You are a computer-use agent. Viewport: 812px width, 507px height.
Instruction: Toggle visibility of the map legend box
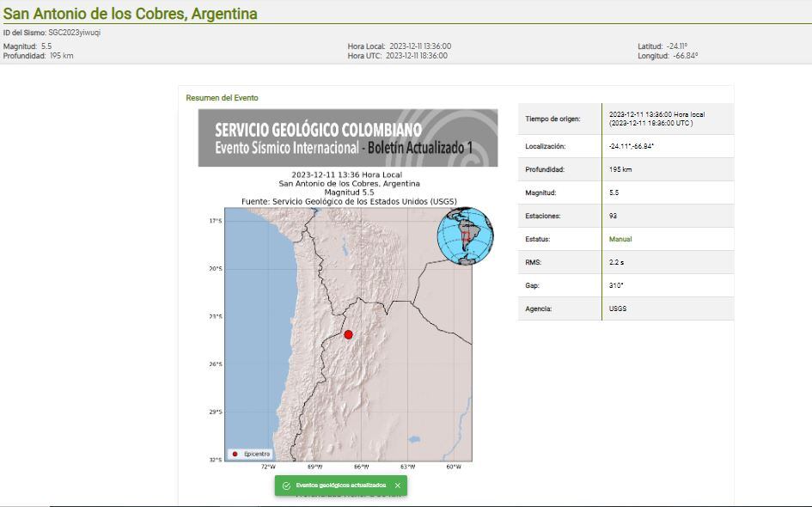pyautogui.click(x=249, y=453)
